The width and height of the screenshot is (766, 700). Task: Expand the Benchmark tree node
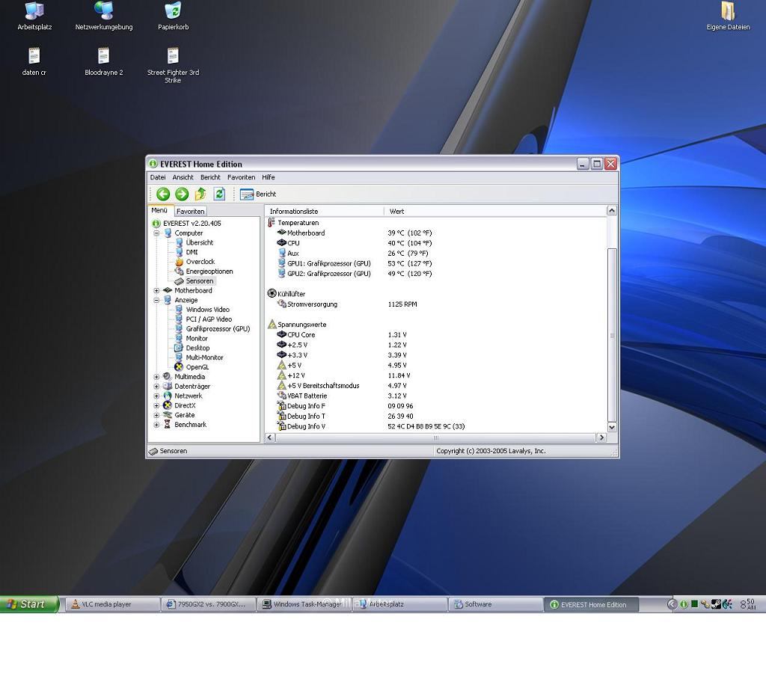tap(156, 425)
